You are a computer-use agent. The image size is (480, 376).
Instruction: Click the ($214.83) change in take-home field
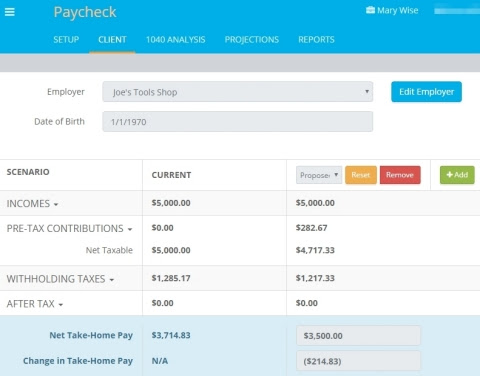tap(358, 361)
